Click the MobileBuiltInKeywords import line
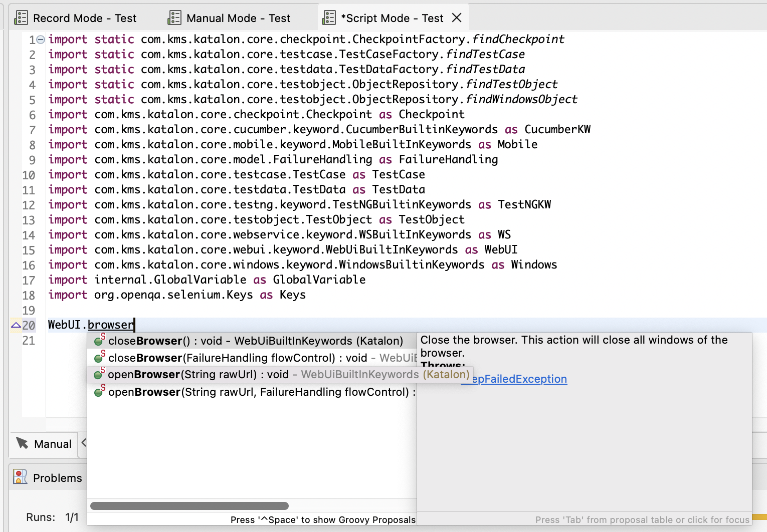767x532 pixels. pos(293,144)
